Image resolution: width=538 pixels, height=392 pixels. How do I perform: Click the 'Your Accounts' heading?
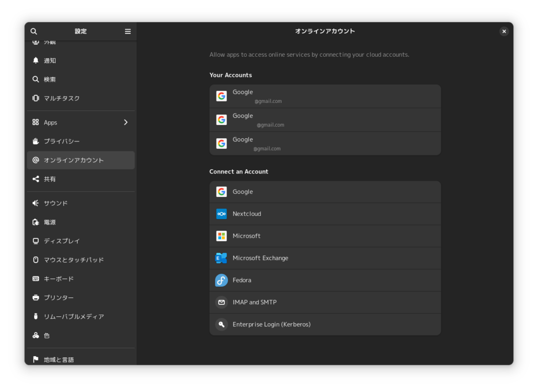point(231,75)
